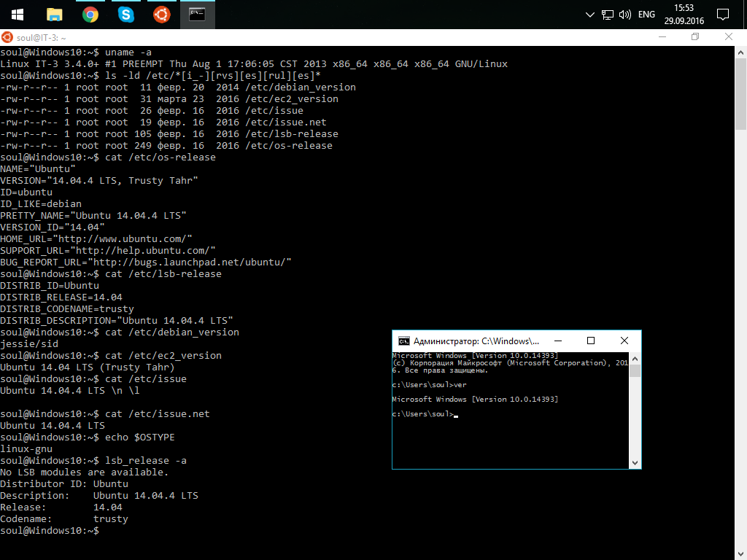Click the 'uname -a' command line
Viewport: 747px width, 560px height.
76,52
